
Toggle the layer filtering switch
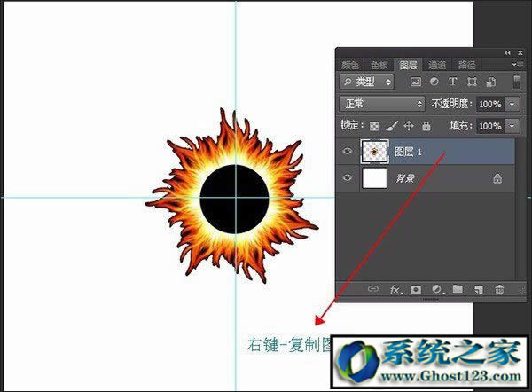click(x=516, y=82)
